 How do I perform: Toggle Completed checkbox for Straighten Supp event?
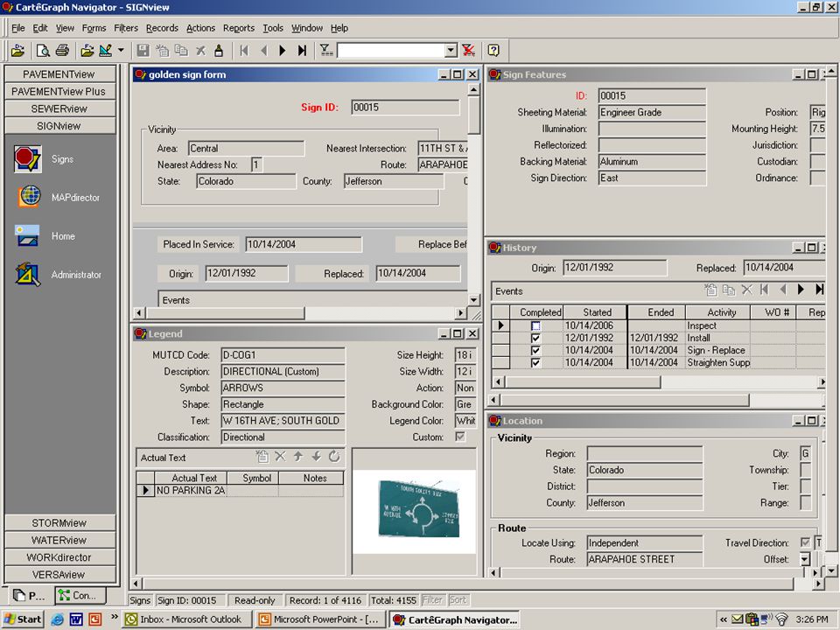[x=535, y=362]
